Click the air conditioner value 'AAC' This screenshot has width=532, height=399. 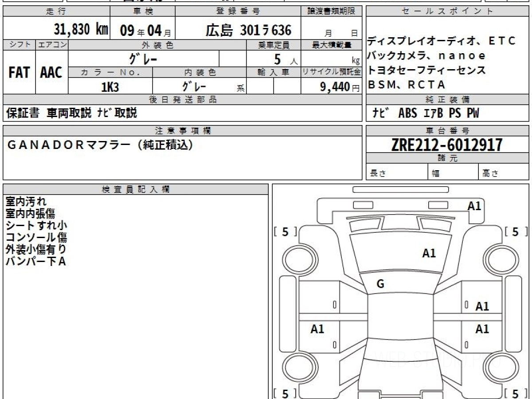tap(51, 73)
